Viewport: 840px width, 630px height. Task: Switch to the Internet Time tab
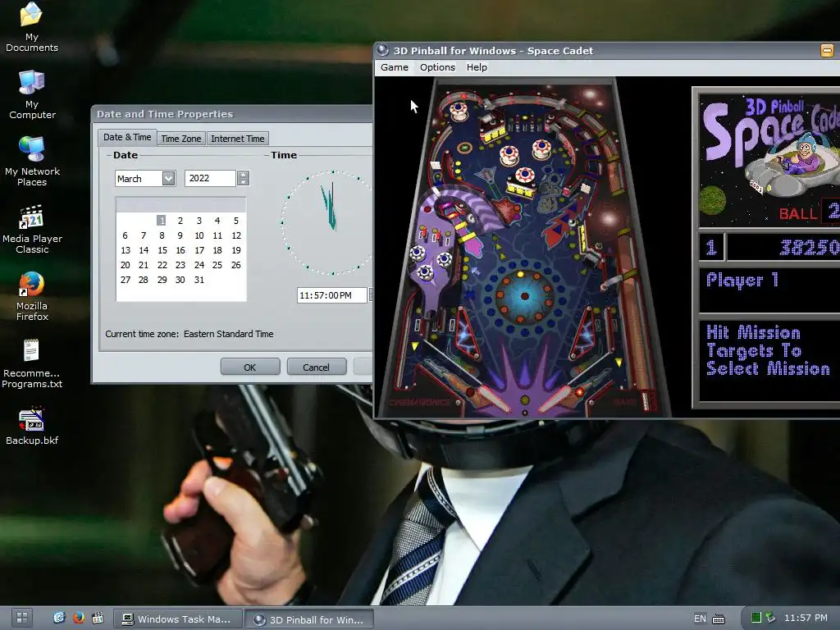pyautogui.click(x=237, y=139)
